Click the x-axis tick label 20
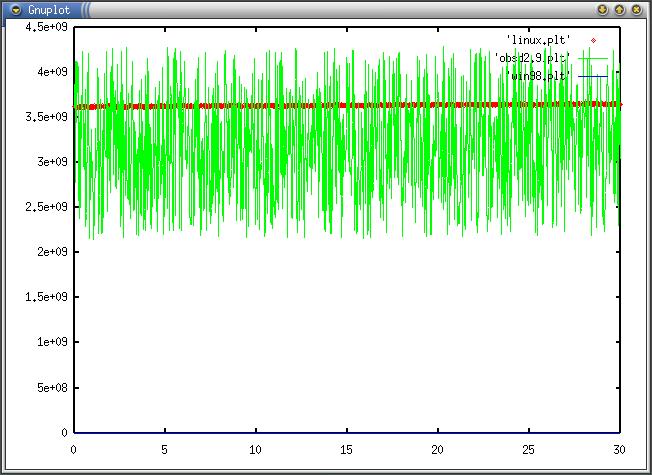Screen dimensions: 652x475 pyautogui.click(x=438, y=449)
